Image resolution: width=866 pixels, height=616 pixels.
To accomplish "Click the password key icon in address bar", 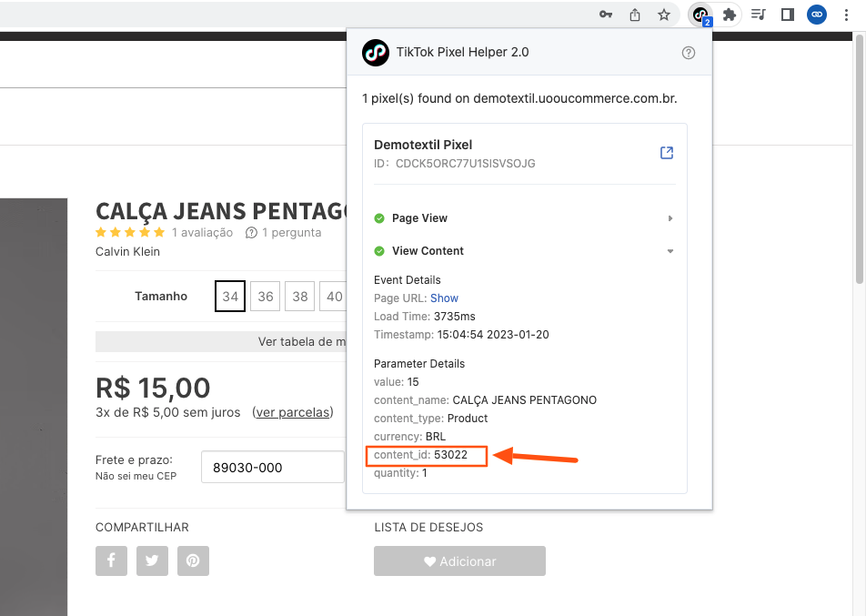I will (606, 15).
